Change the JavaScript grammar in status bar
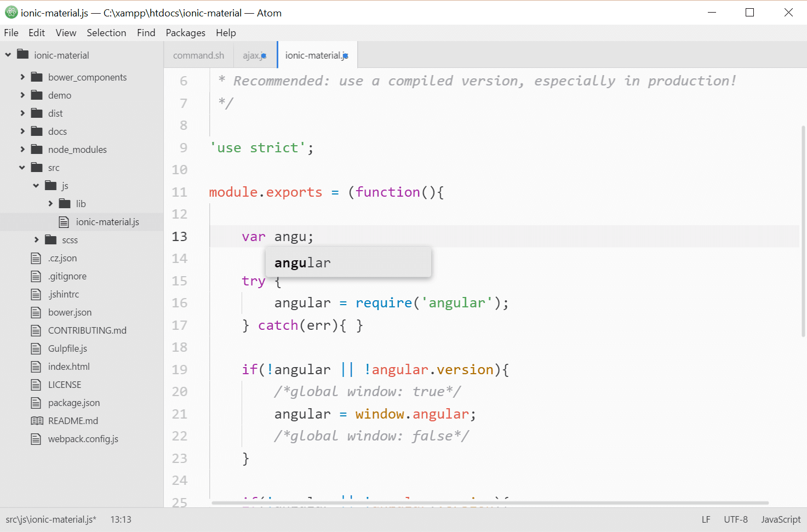The width and height of the screenshot is (807, 532). click(x=780, y=519)
